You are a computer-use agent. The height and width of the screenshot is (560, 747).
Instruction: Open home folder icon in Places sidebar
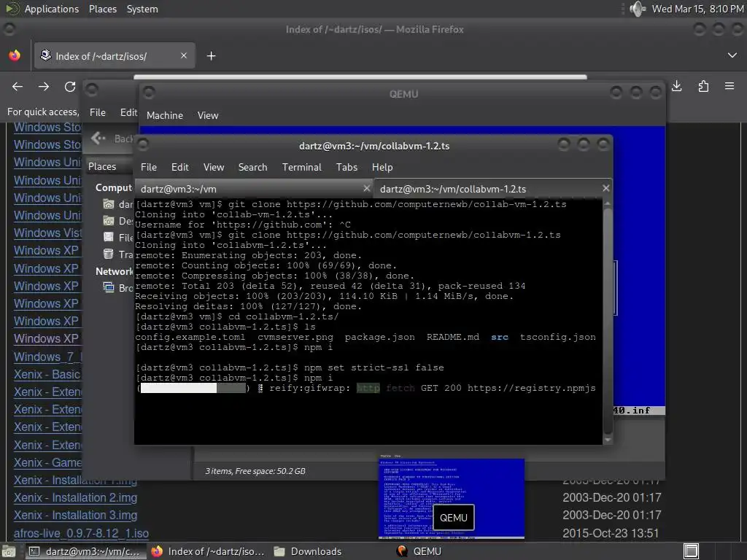pyautogui.click(x=109, y=204)
